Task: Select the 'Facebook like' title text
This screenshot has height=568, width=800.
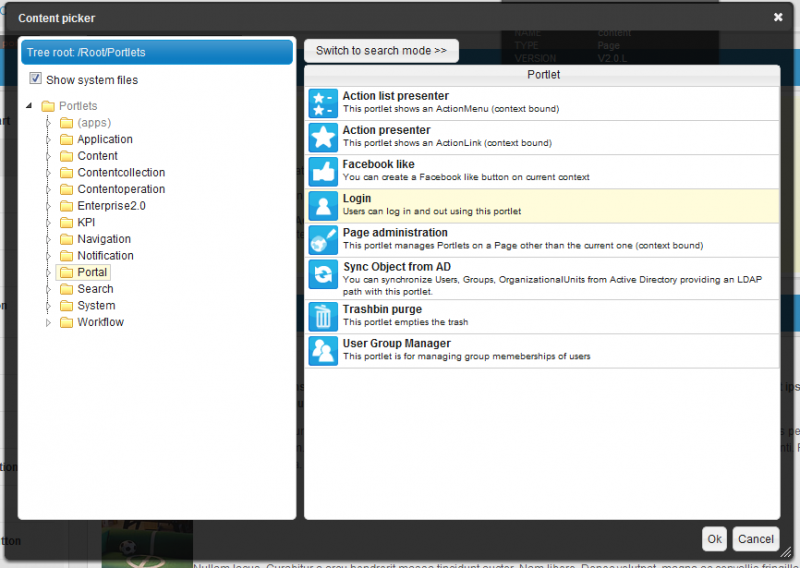Action: click(x=378, y=164)
